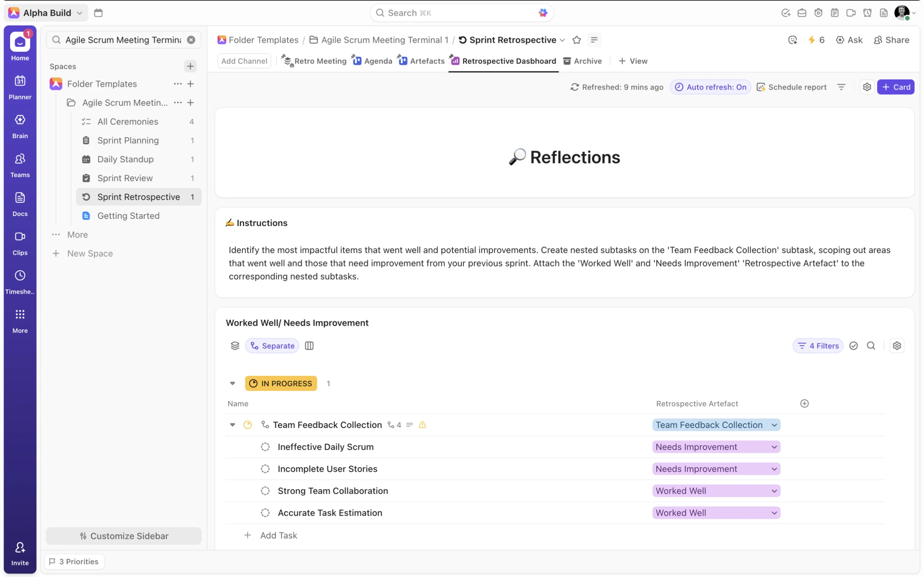
Task: Click search icon in task card
Action: tap(871, 346)
